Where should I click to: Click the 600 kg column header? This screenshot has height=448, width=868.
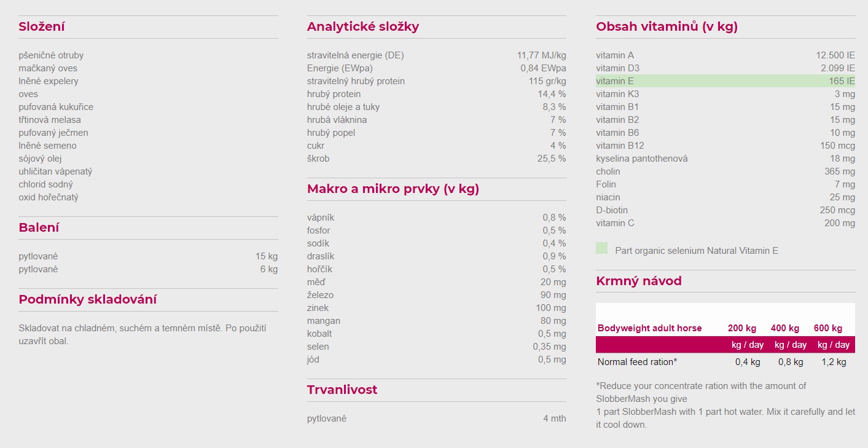tap(827, 328)
